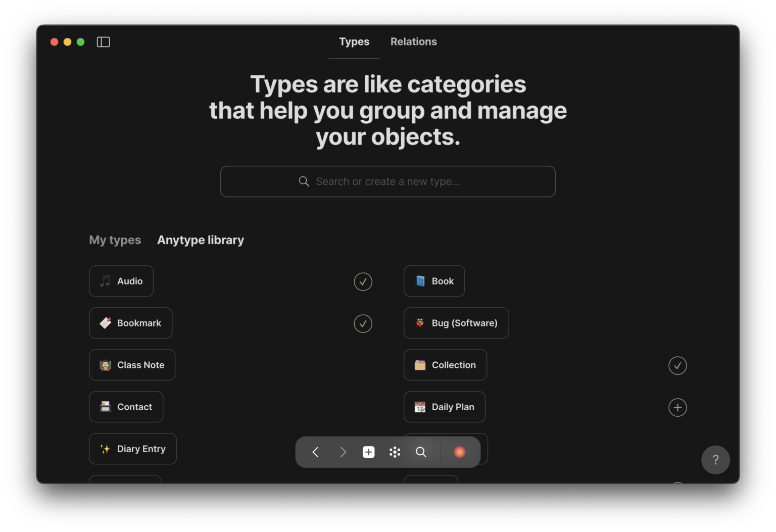Click the green traffic light button

(x=80, y=41)
